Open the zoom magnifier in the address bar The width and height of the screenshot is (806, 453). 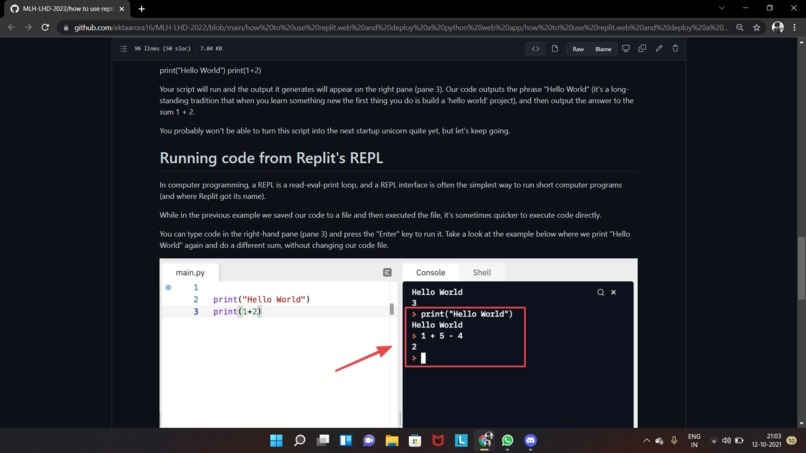tap(740, 27)
